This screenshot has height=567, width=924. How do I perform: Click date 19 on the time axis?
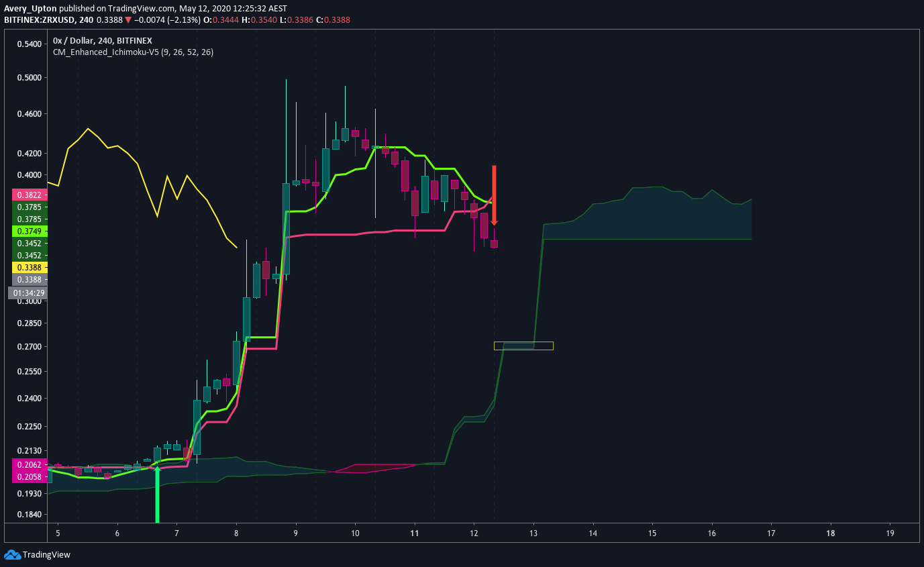point(890,533)
